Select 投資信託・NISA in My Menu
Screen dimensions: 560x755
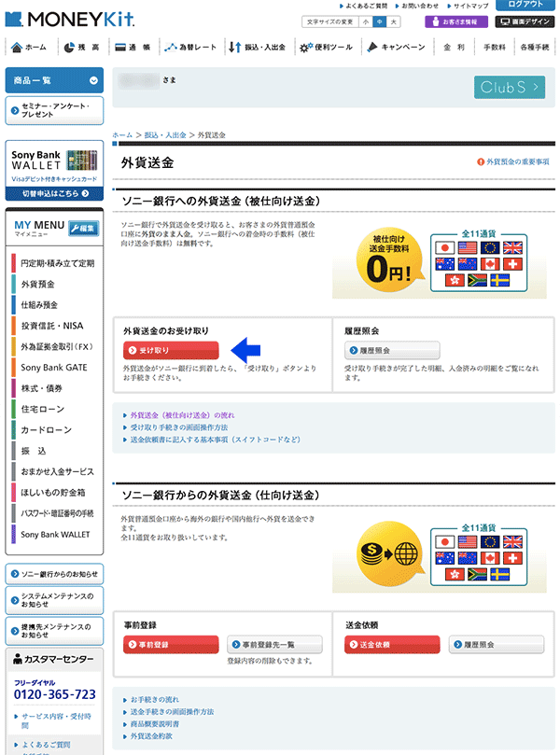[52, 326]
